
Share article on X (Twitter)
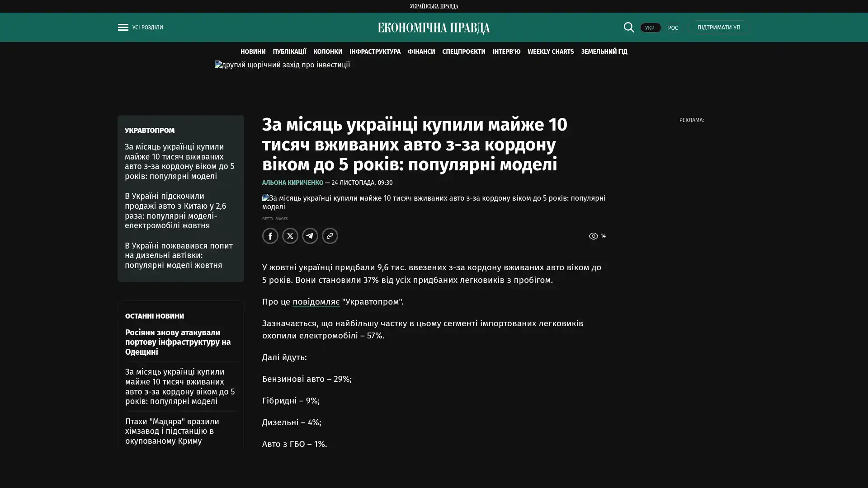(290, 236)
